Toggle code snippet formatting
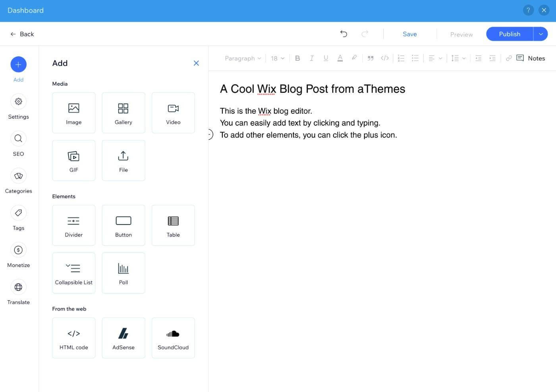The image size is (556, 392). pyautogui.click(x=385, y=58)
